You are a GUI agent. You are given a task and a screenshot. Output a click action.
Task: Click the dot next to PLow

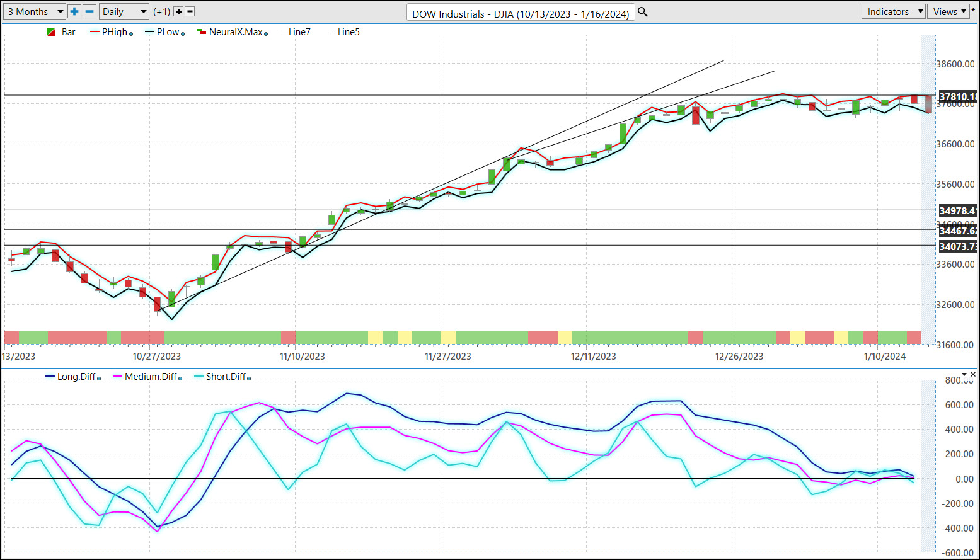[x=183, y=34]
